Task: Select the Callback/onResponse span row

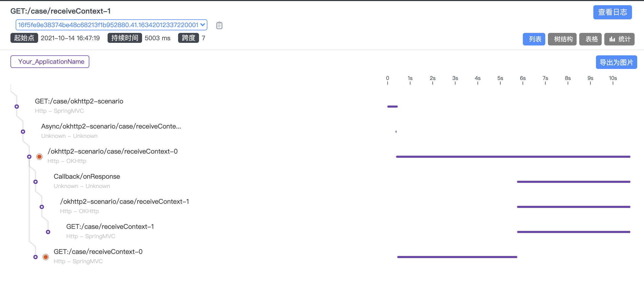Action: [87, 177]
